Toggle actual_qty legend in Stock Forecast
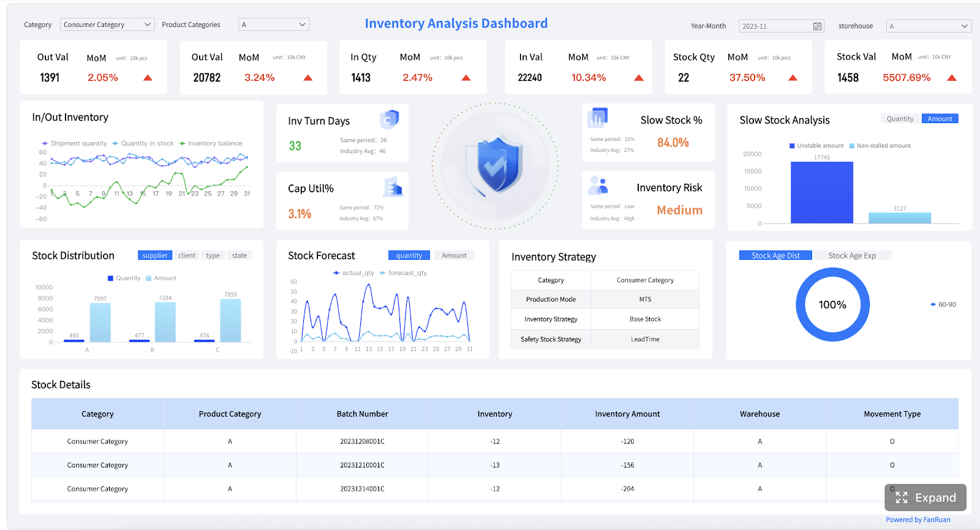This screenshot has height=530, width=980. (353, 273)
